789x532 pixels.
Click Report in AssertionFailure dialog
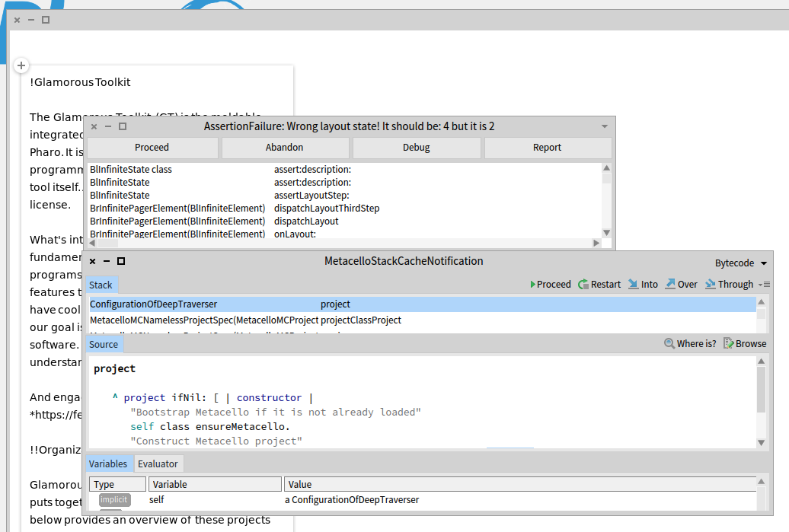[547, 148]
